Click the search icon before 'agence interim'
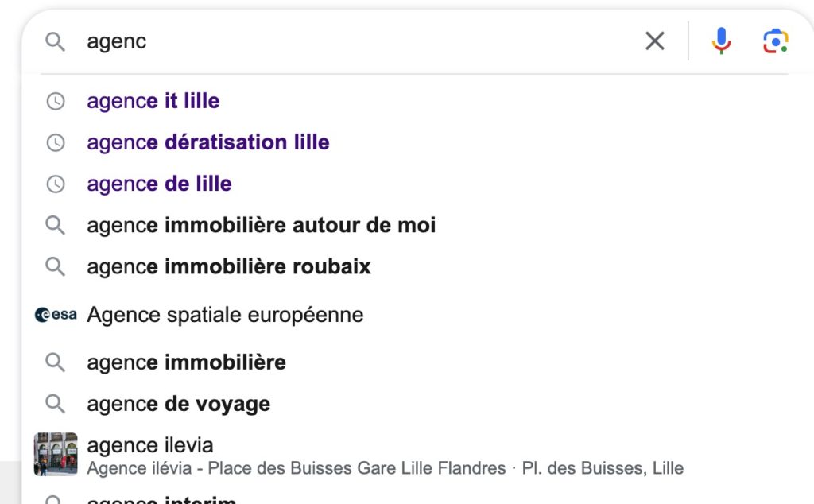Image resolution: width=814 pixels, height=504 pixels. (x=55, y=501)
